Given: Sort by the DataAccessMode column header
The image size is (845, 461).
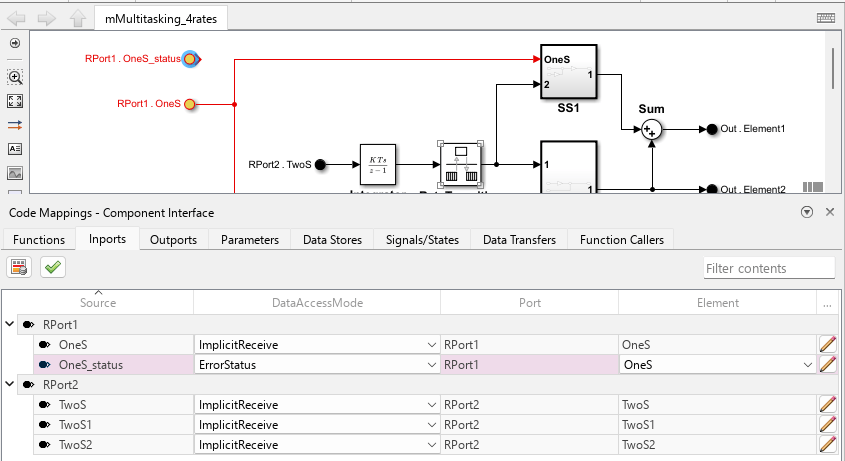Looking at the screenshot, I should point(317,302).
